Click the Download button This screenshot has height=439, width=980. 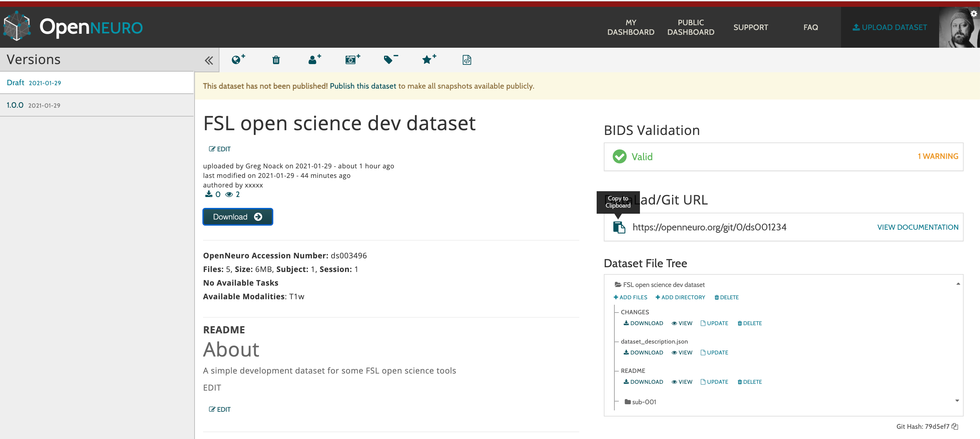(x=238, y=216)
